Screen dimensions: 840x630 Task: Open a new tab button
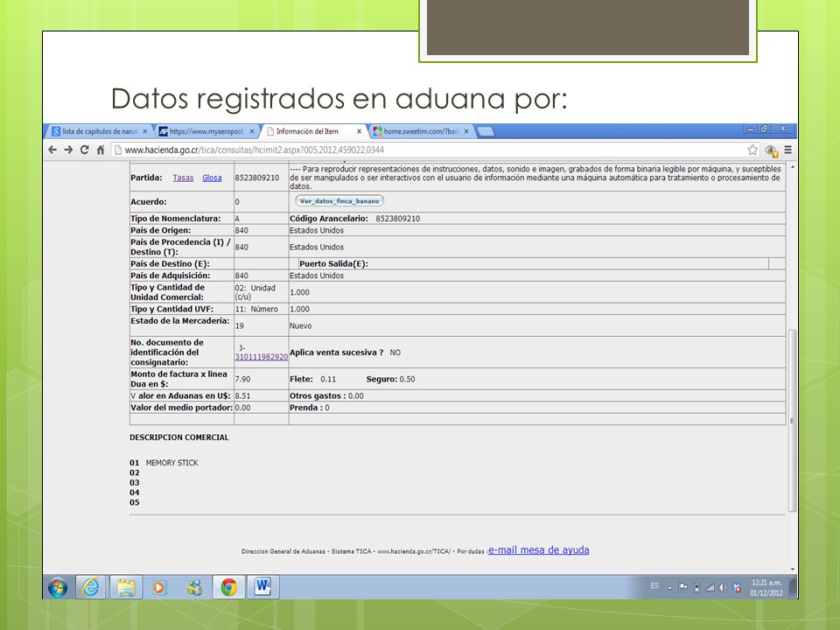(x=486, y=132)
